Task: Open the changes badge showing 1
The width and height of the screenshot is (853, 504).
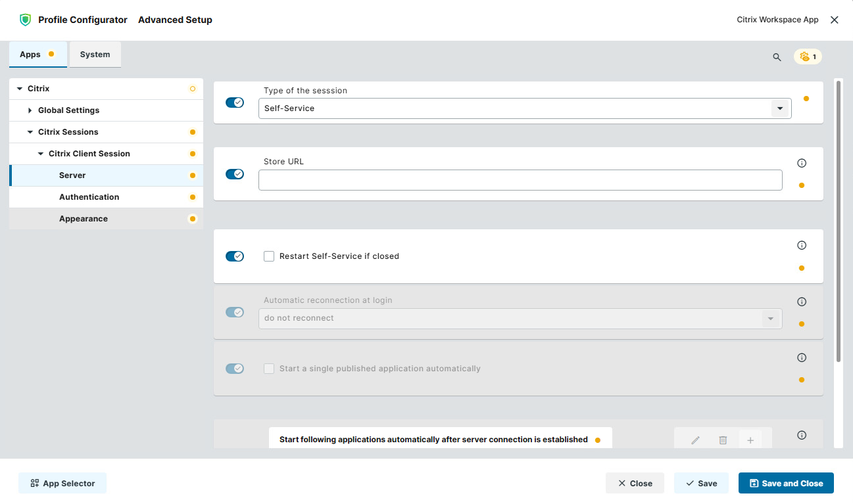Action: pyautogui.click(x=808, y=57)
